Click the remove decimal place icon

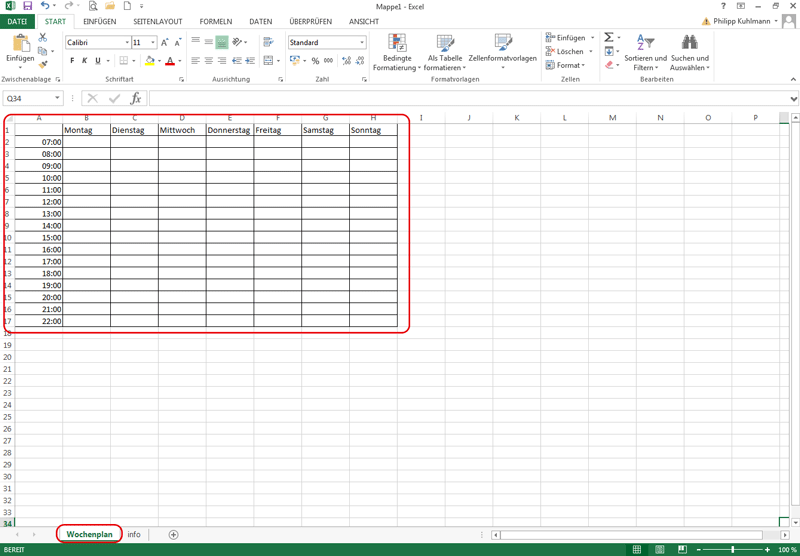pyautogui.click(x=360, y=61)
